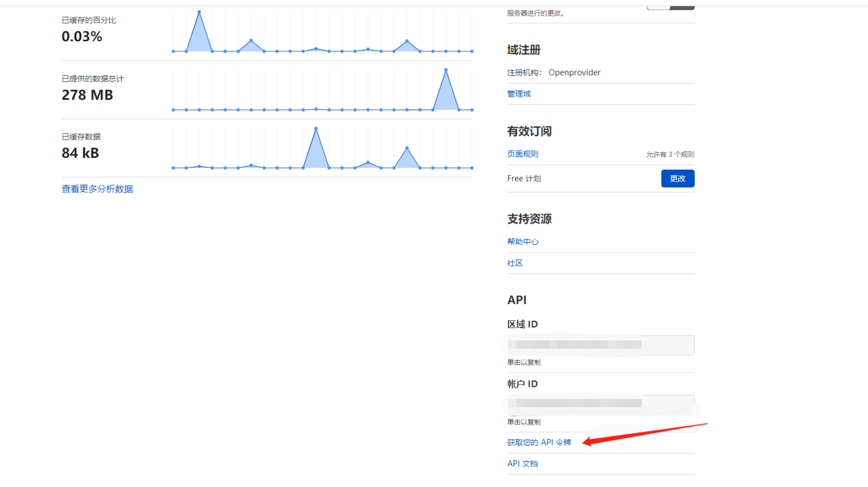Image resolution: width=868 pixels, height=487 pixels.
Task: Click the tallest peak in 已缓存数据 chart
Action: (316, 129)
